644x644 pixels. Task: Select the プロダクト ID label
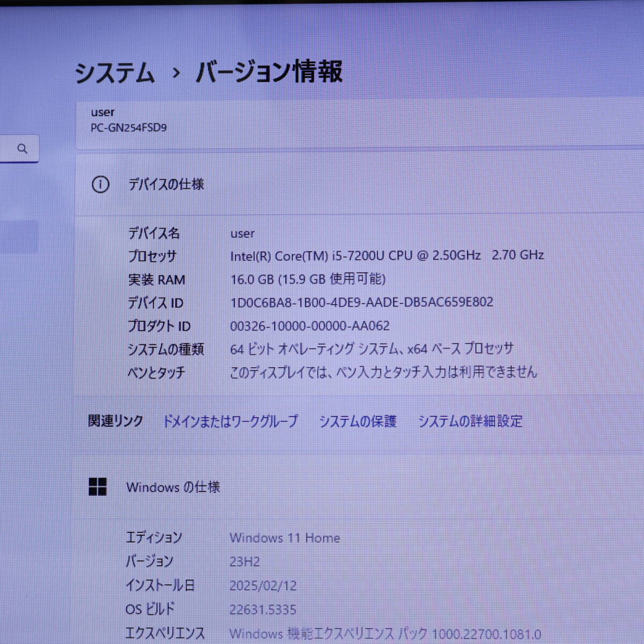159,326
